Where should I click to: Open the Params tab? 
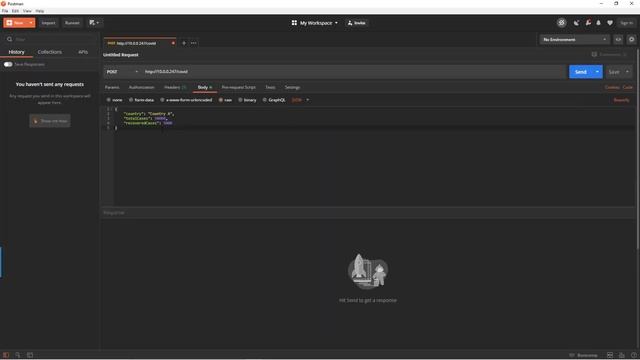point(112,87)
